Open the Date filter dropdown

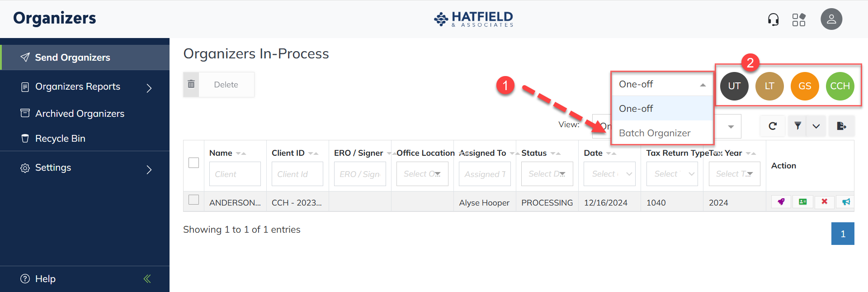[x=609, y=174]
